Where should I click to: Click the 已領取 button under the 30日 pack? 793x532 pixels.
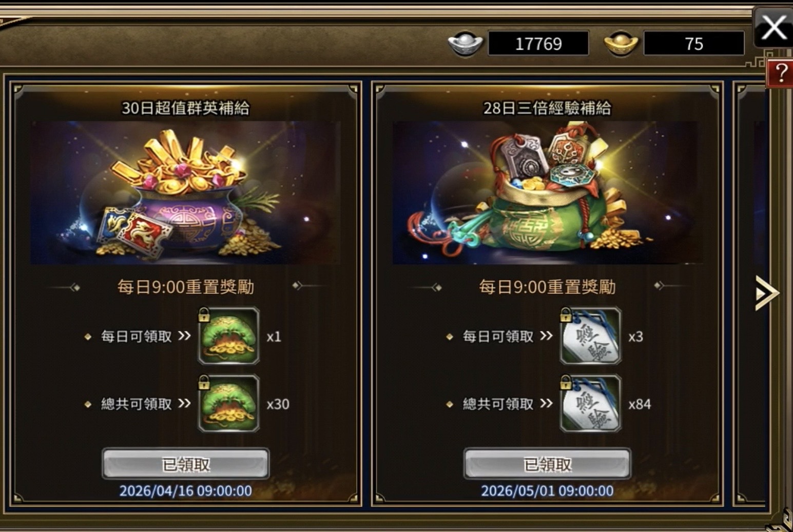186,464
